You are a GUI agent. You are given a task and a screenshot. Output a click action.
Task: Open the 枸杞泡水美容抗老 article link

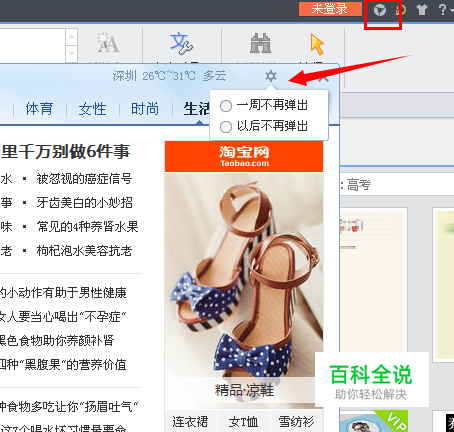click(x=84, y=251)
